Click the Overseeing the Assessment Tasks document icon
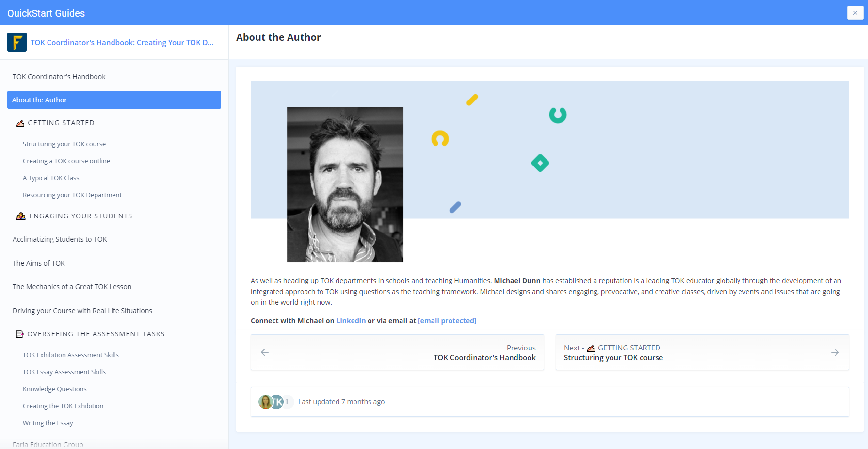Viewport: 868px width, 449px height. pyautogui.click(x=20, y=334)
